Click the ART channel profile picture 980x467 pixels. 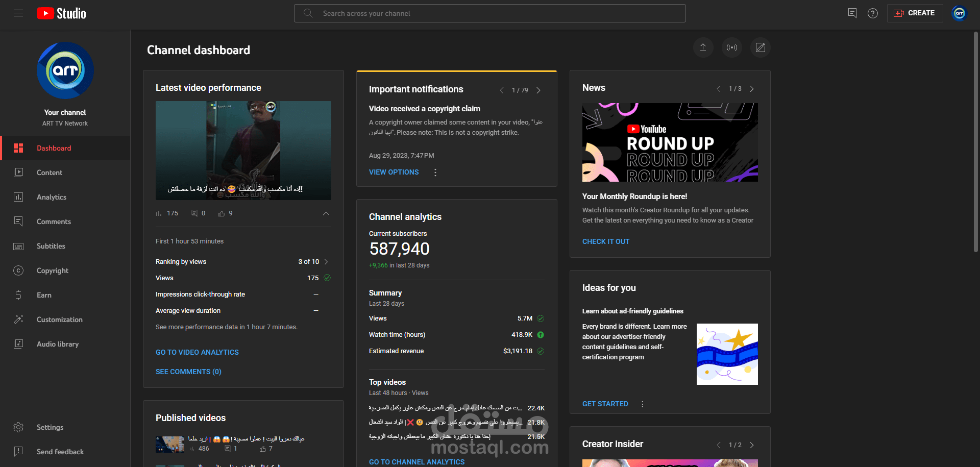click(x=65, y=70)
